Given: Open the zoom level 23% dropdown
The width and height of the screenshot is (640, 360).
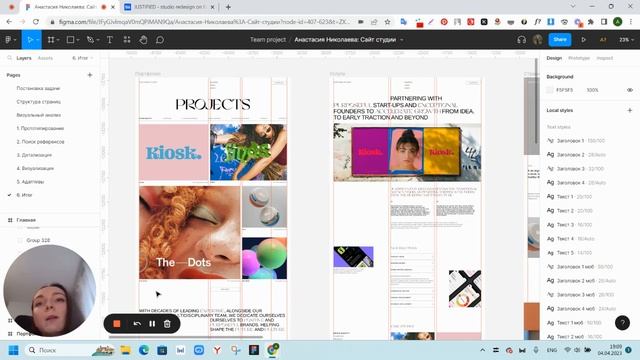Looking at the screenshot, I should [627, 40].
